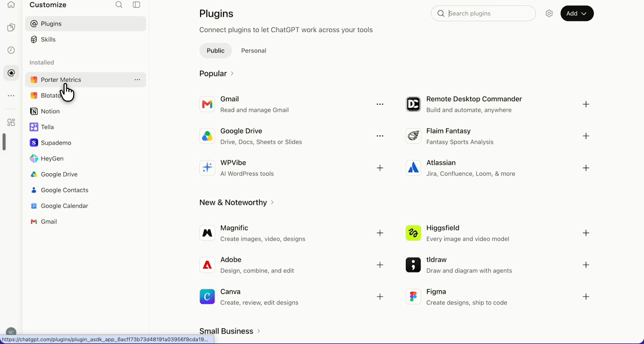Add the tldraw plugin
644x344 pixels.
tap(586, 265)
